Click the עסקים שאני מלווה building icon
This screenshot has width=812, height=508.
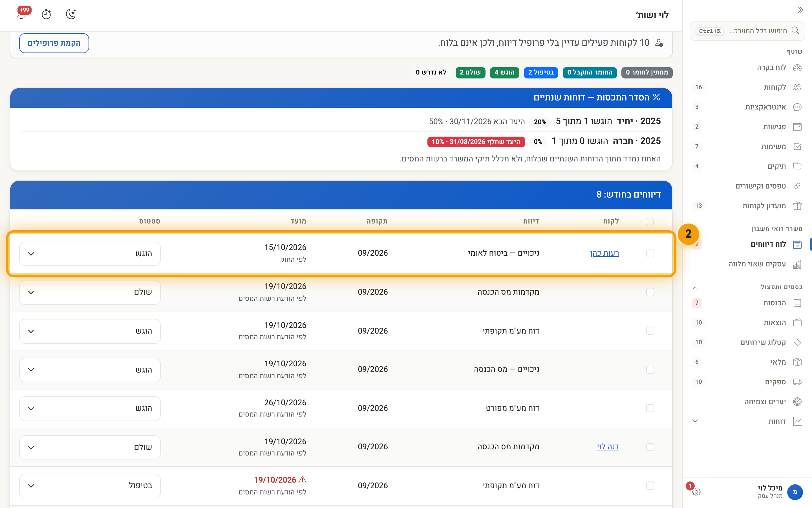click(797, 264)
